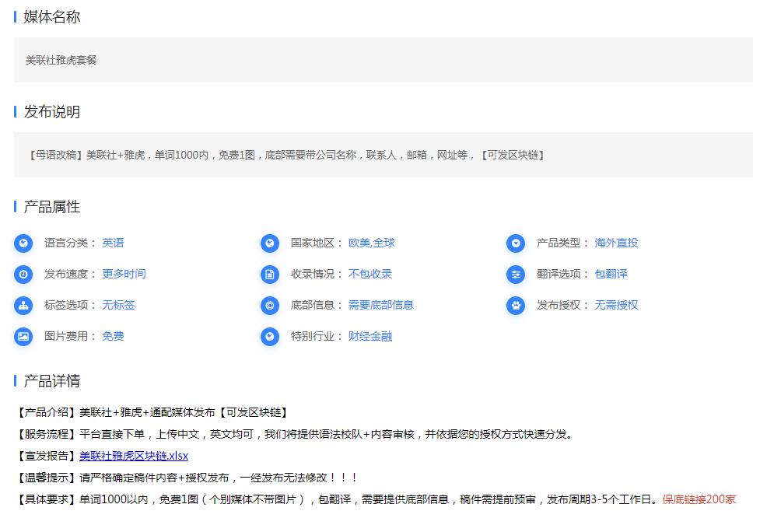Click the 【宣发报告】 label
The image size is (760, 532).
[x=47, y=456]
